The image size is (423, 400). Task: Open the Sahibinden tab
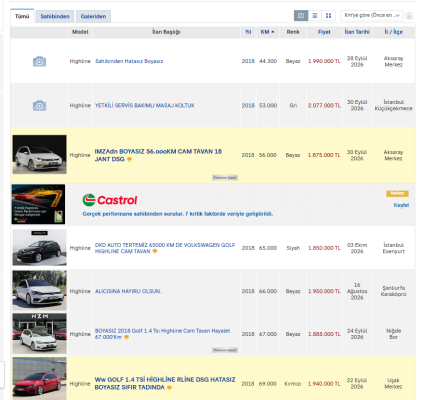pos(55,16)
